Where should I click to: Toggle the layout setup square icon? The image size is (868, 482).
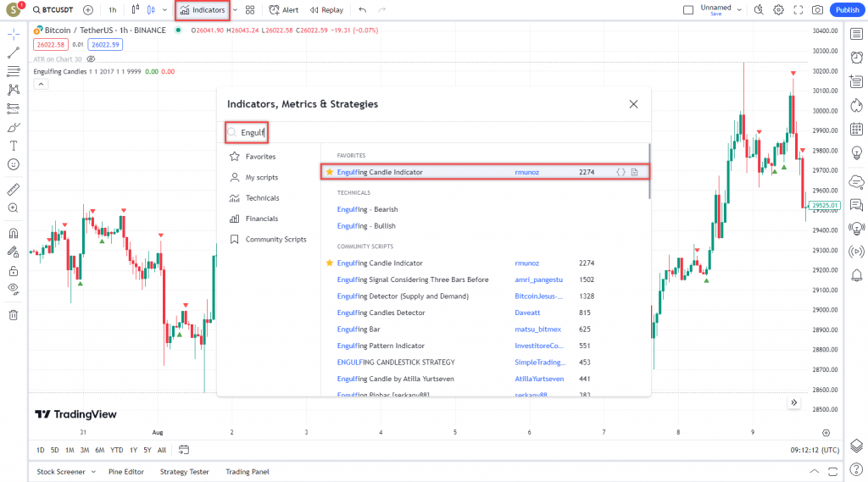click(688, 10)
